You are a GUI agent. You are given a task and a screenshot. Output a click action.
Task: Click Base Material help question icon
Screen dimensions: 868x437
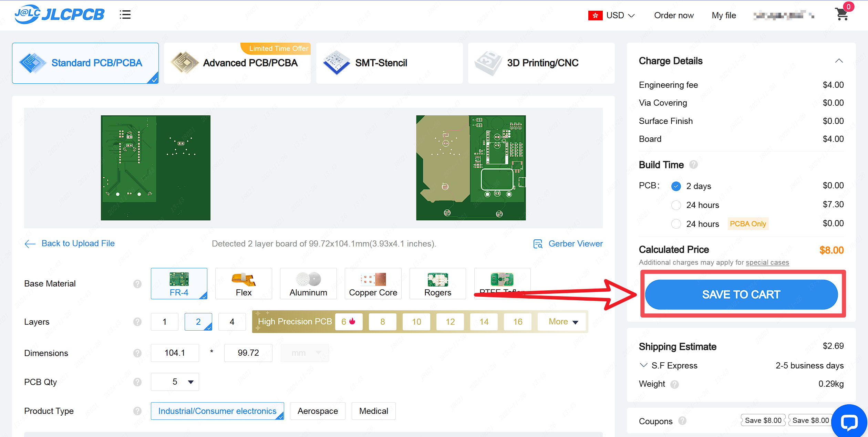point(137,284)
